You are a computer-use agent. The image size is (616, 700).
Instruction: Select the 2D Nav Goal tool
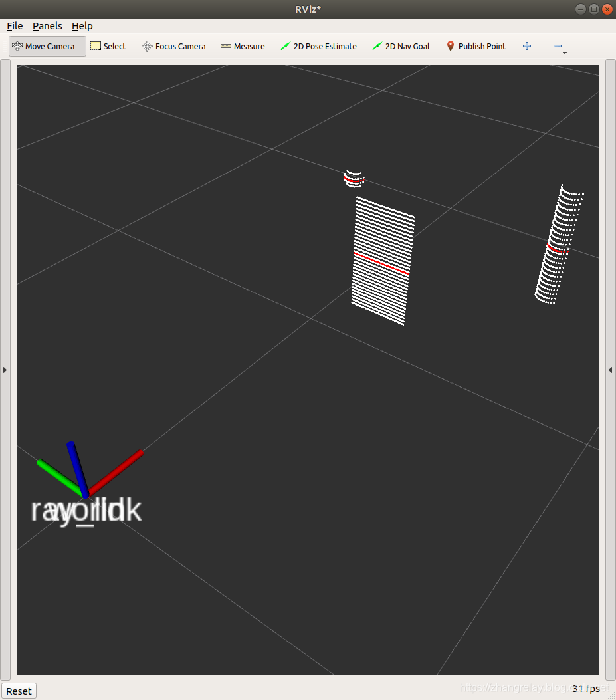coord(401,46)
